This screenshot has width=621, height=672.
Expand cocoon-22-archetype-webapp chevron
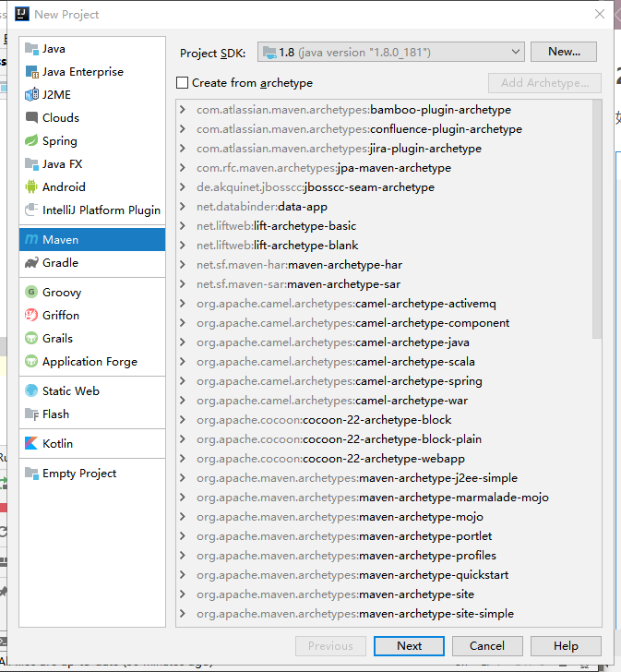(183, 459)
